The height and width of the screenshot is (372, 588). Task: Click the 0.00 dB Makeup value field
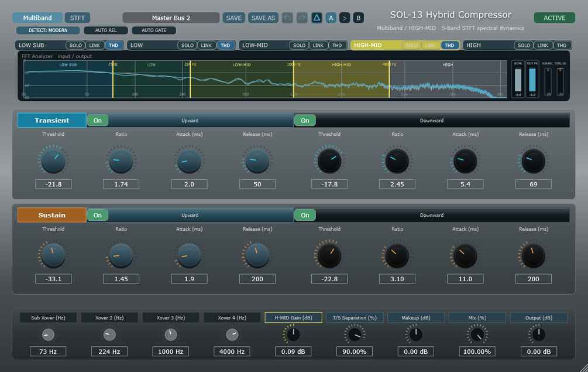[415, 351]
